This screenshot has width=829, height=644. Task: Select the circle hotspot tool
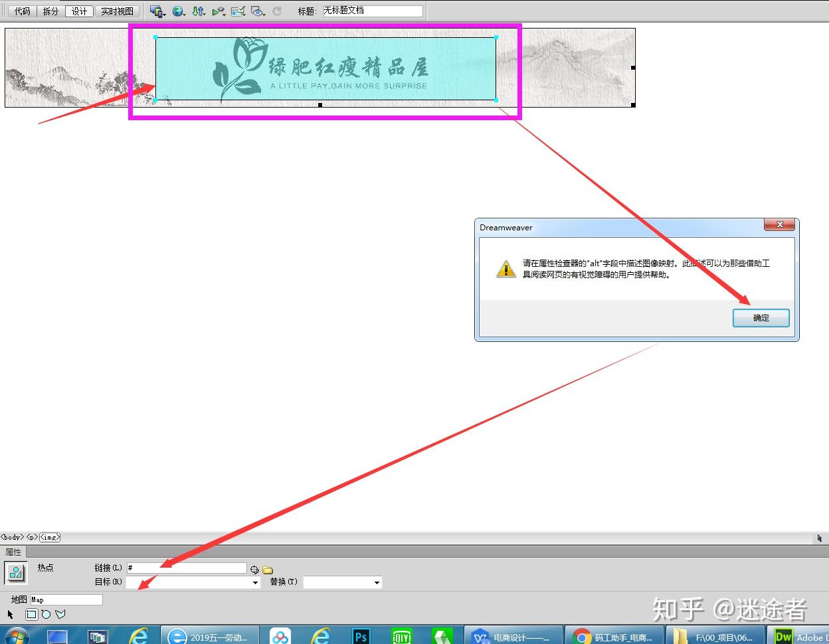(46, 614)
